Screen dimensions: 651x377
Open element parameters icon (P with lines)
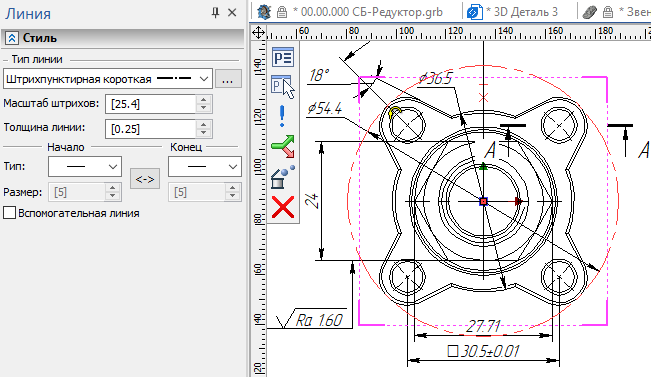tap(283, 57)
